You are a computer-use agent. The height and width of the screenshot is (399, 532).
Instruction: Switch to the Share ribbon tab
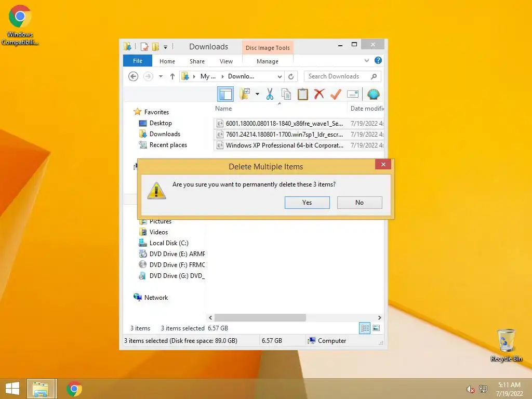197,61
